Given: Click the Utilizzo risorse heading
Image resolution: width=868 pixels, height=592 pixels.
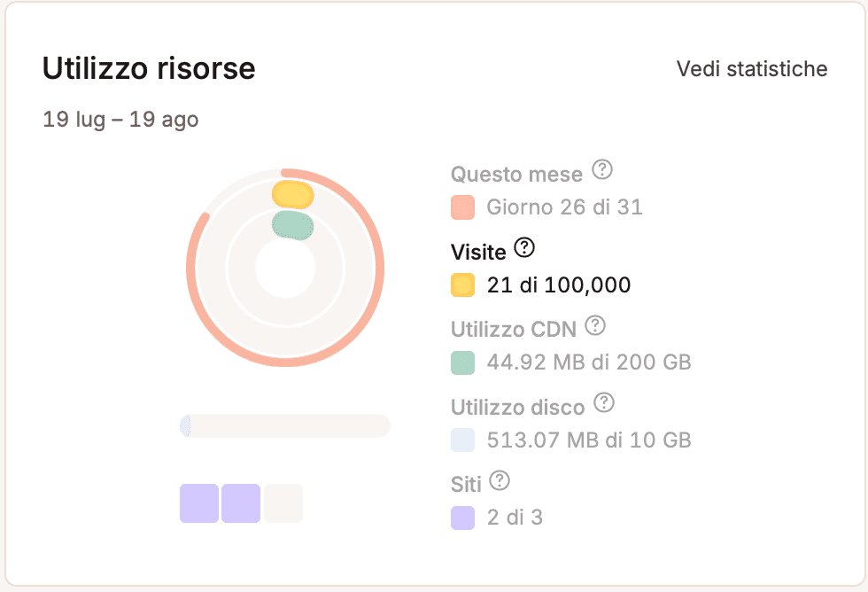Looking at the screenshot, I should [149, 69].
